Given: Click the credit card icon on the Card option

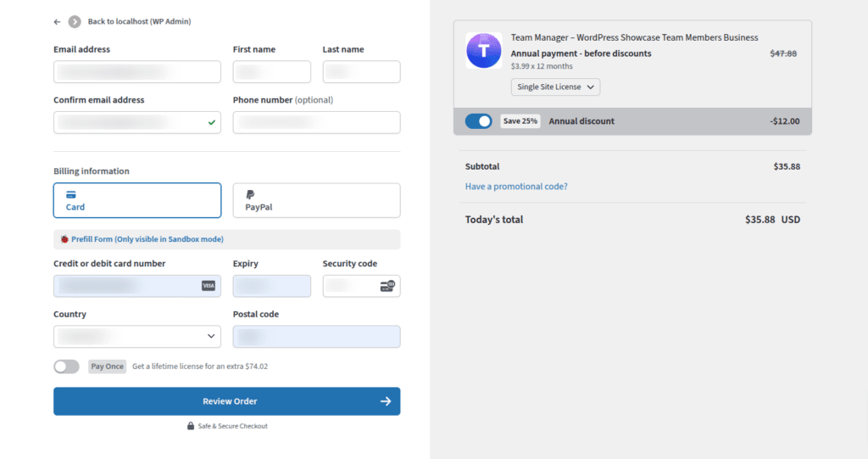Looking at the screenshot, I should (71, 194).
